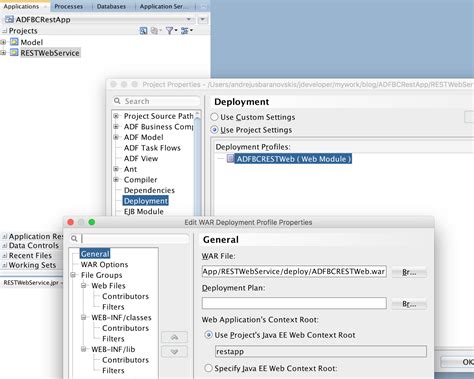Select Specify Java EE Web Context Root option
Image resolution: width=474 pixels, height=379 pixels.
[208, 368]
